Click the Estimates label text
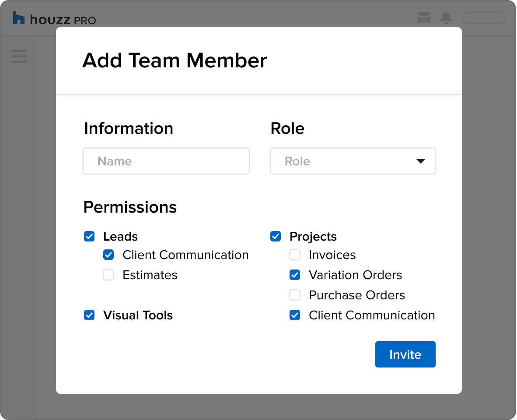The width and height of the screenshot is (517, 420). 150,275
